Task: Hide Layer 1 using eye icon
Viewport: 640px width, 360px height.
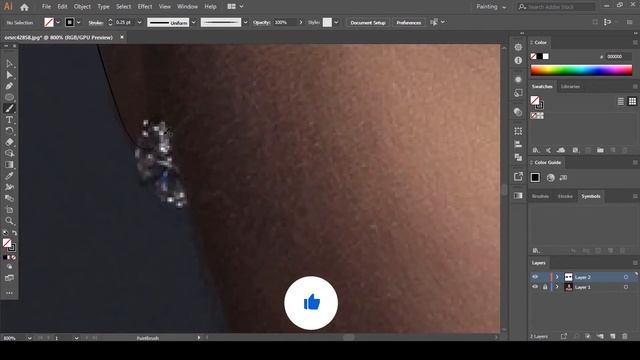Action: click(x=535, y=287)
